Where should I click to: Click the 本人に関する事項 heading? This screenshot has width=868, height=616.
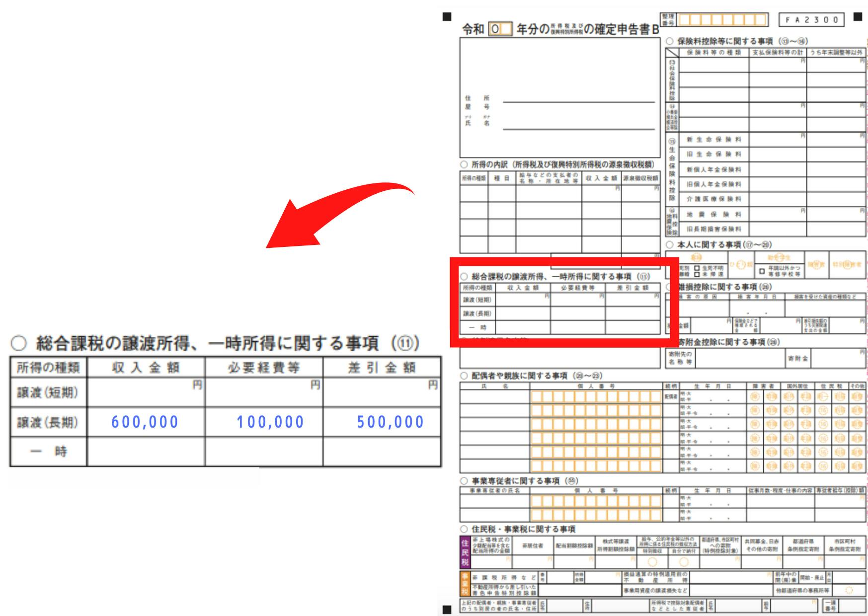(x=719, y=244)
